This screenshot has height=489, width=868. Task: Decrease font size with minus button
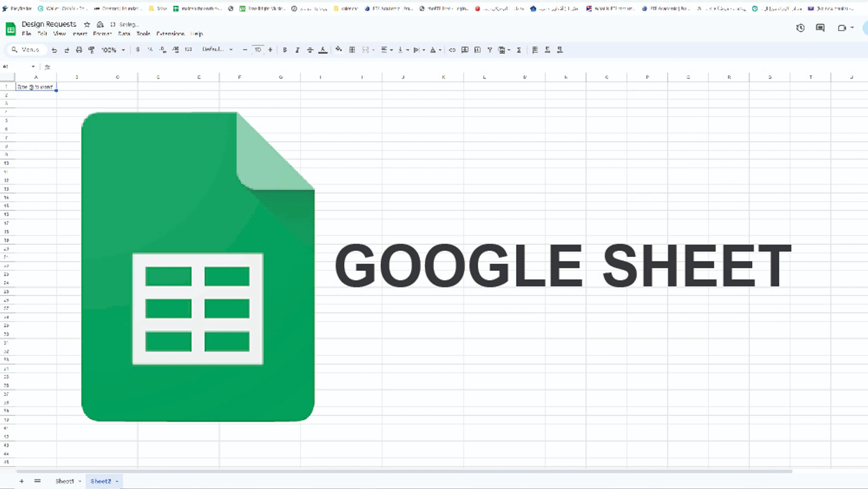245,50
